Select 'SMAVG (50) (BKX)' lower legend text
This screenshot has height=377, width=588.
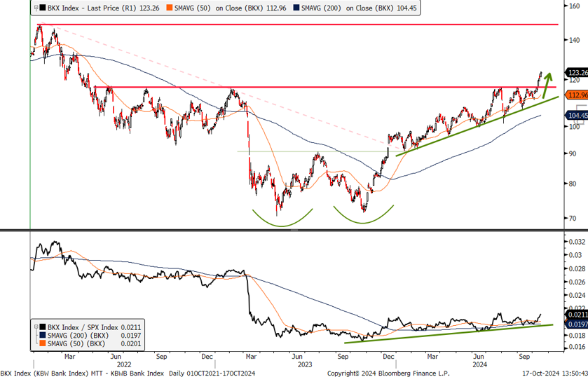pos(76,344)
